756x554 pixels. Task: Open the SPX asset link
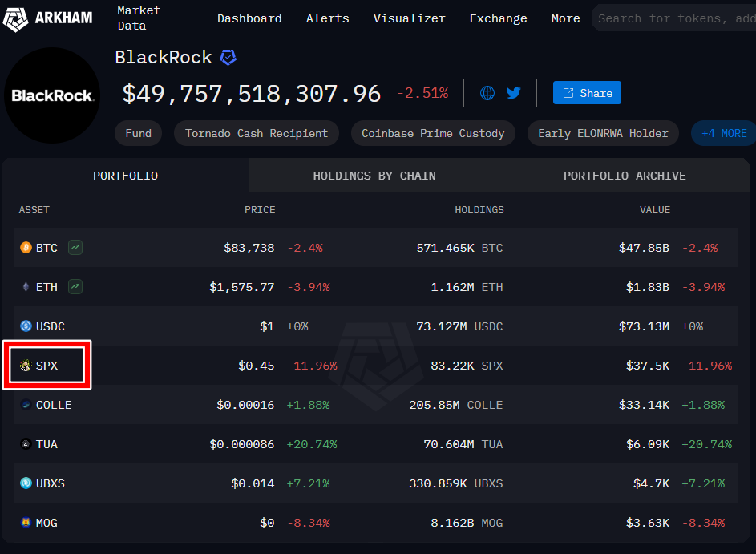[46, 366]
